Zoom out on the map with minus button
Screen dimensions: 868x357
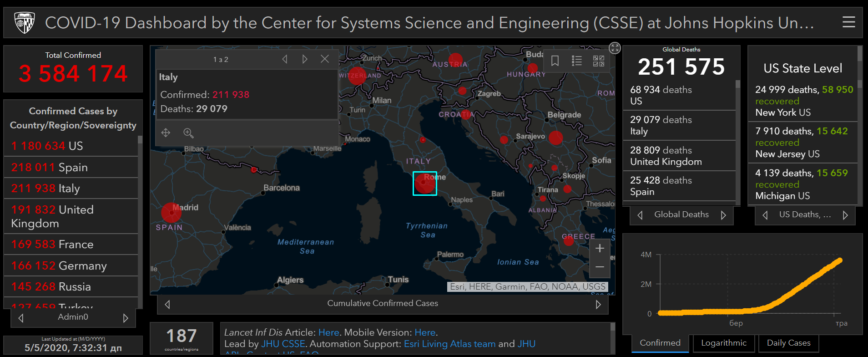pos(600,267)
